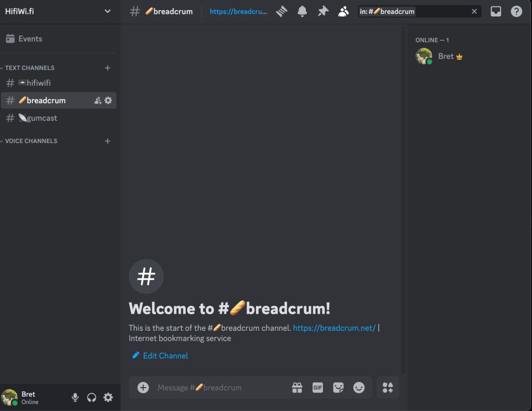Create invite for breadcrum channel
Image resolution: width=532 pixels, height=411 pixels.
98,100
